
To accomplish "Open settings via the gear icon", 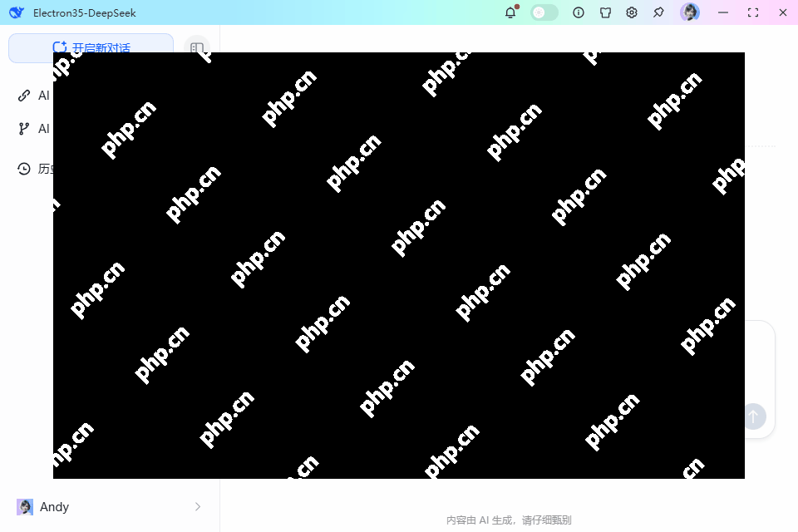I will tap(632, 12).
